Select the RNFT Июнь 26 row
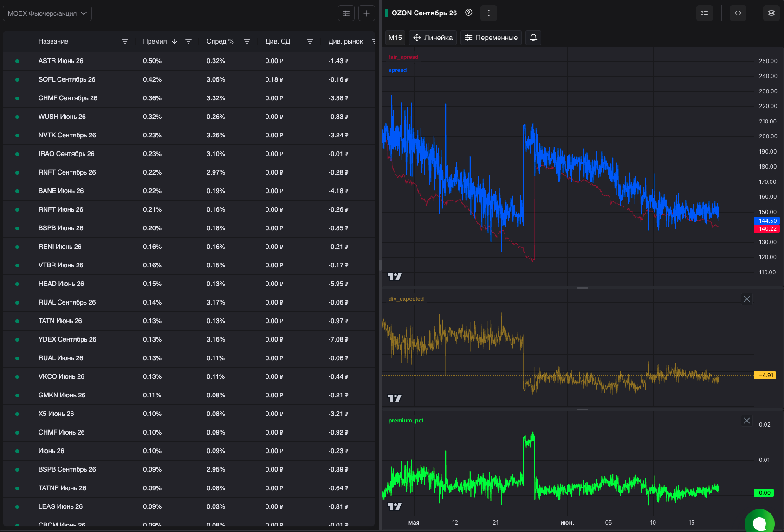 [189, 209]
